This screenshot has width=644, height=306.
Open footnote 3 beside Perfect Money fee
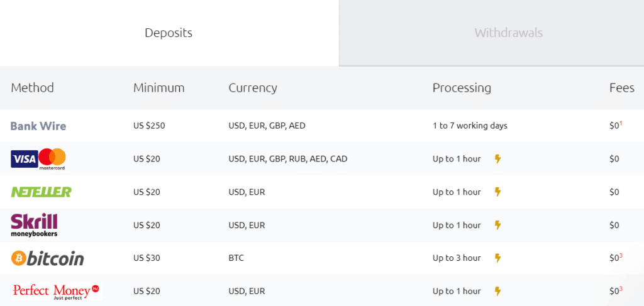pos(621,288)
